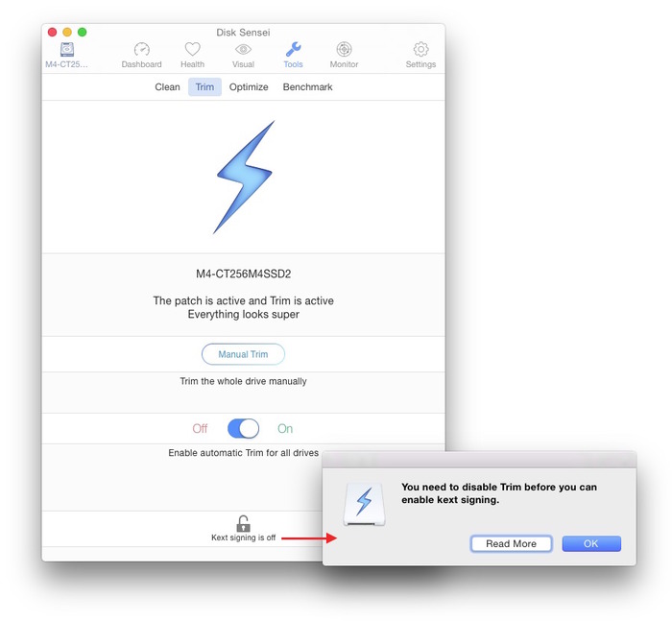Viewport: 672px width, 621px height.
Task: Click the Kext signing padlock icon
Action: 243,523
